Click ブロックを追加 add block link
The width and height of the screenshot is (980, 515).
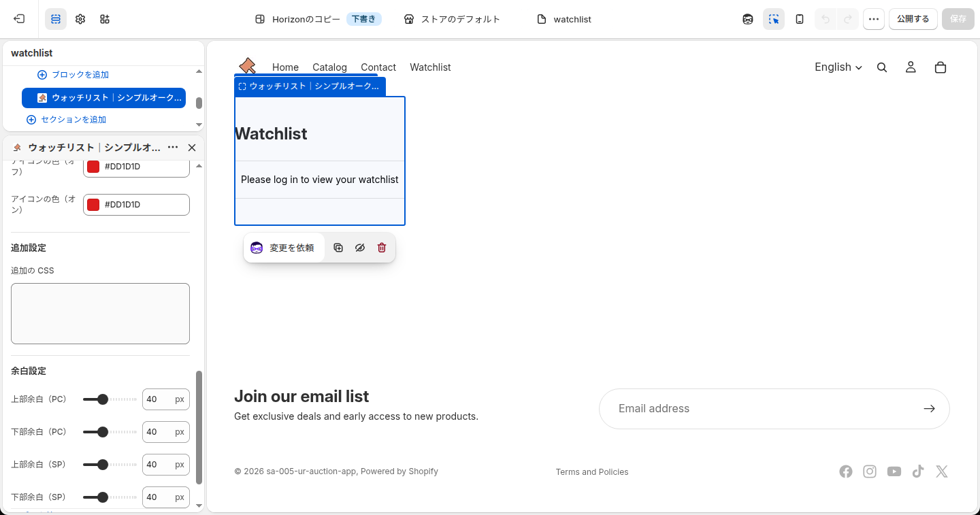pyautogui.click(x=73, y=75)
